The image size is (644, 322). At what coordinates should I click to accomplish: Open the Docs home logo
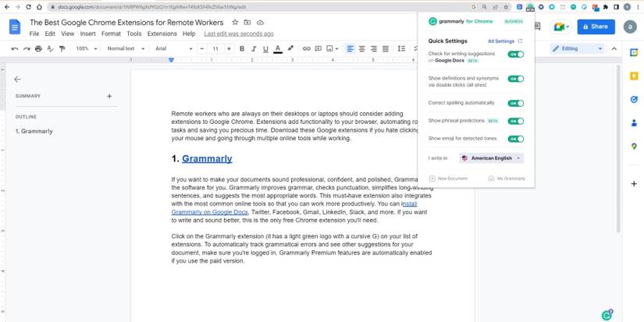click(x=15, y=27)
